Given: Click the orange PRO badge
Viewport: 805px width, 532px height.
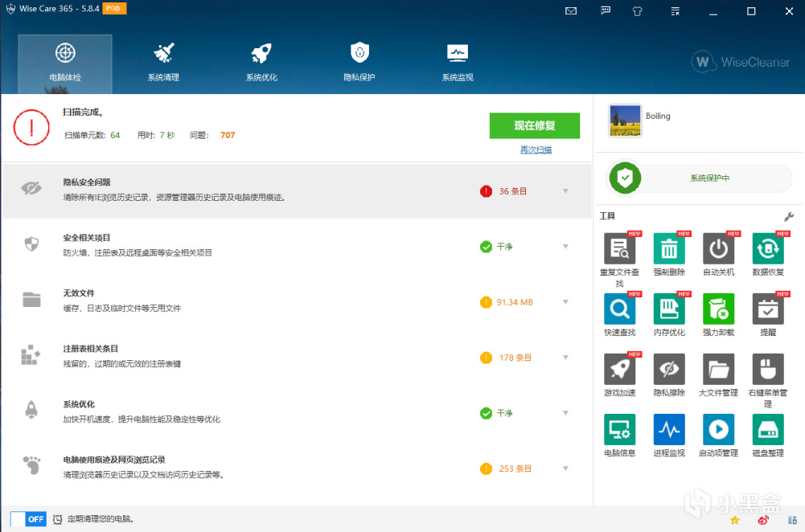Looking at the screenshot, I should tap(114, 9).
